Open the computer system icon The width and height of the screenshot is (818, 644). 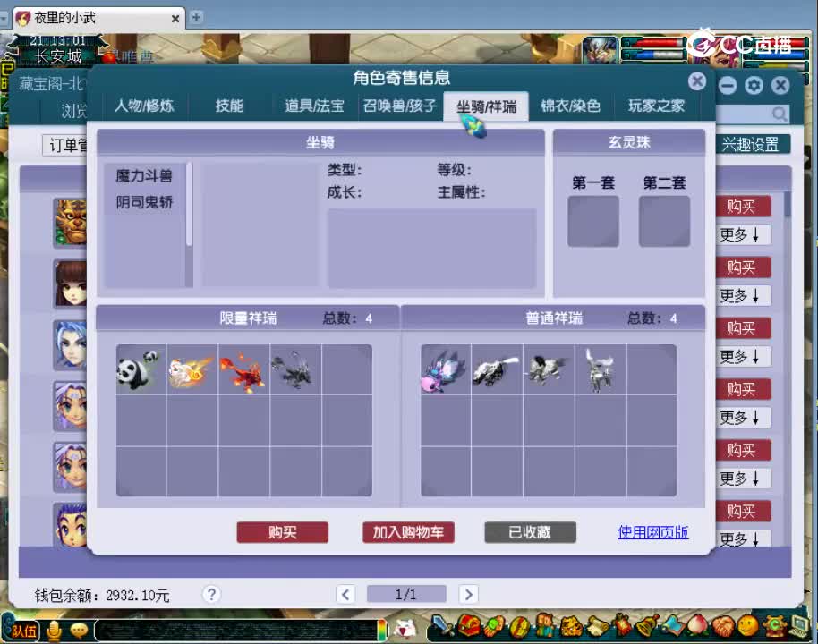(x=799, y=626)
